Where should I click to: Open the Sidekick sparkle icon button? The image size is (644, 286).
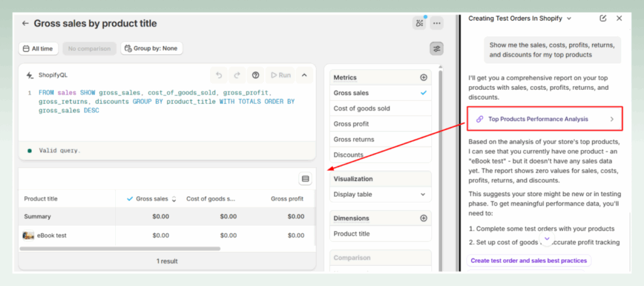[x=419, y=23]
